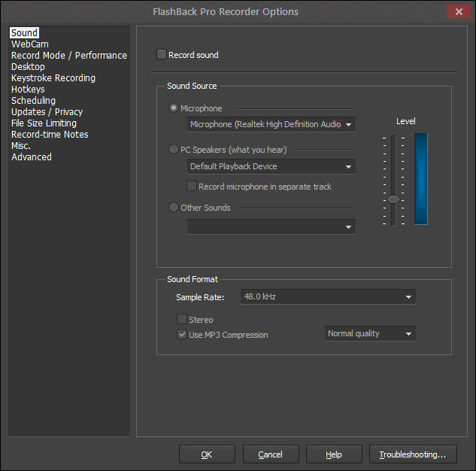
Task: Select the Sound category
Action: 24,33
